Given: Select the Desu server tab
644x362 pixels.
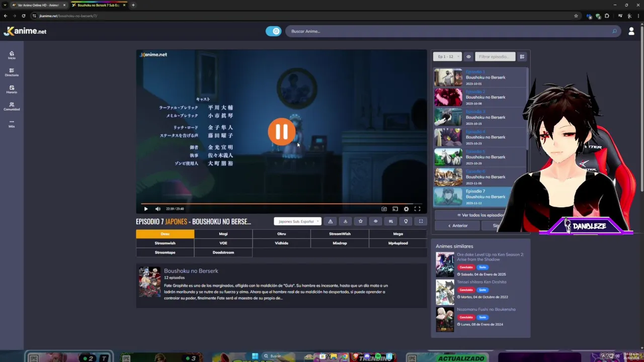Looking at the screenshot, I should [x=165, y=234].
